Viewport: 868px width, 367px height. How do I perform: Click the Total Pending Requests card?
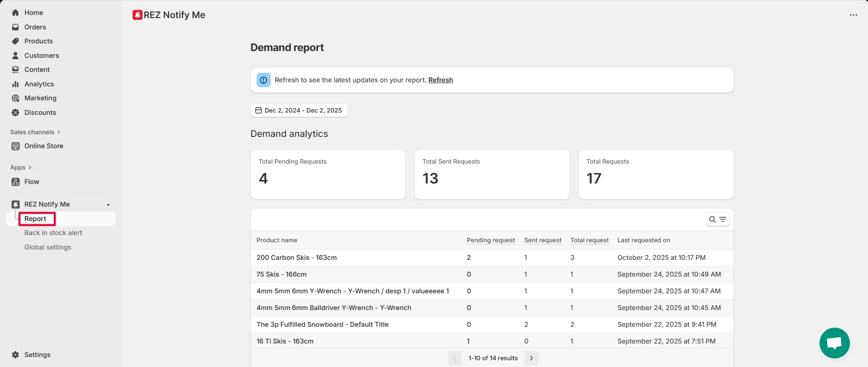coord(328,174)
